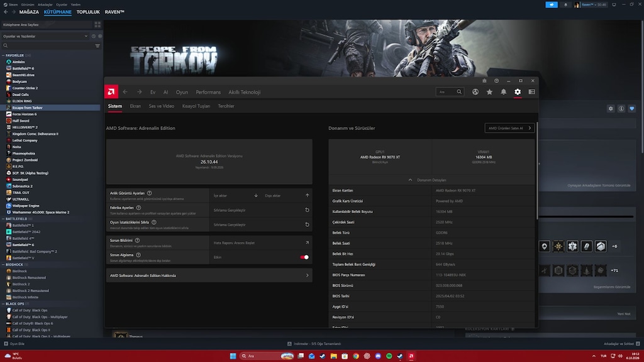The height and width of the screenshot is (362, 644).
Task: Show help for Anlık Görüntü Ayarları
Action: (150, 193)
